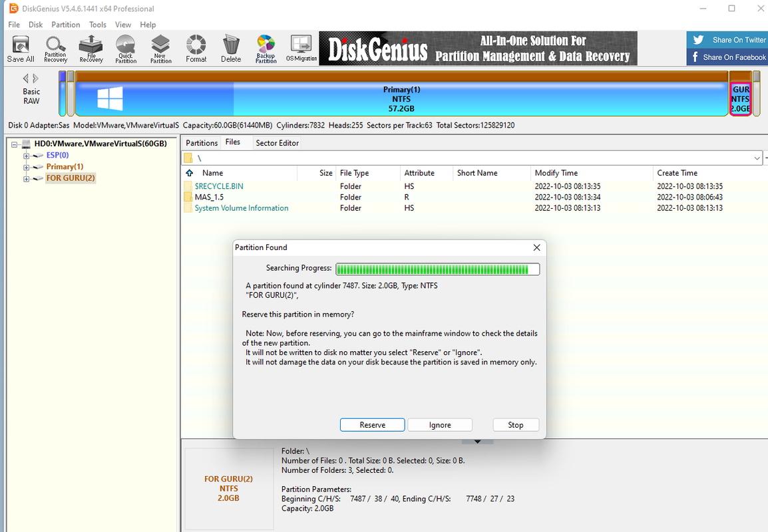Screen dimensions: 768x532
Task: Create a New Partition from the toolbar
Action: click(x=160, y=49)
